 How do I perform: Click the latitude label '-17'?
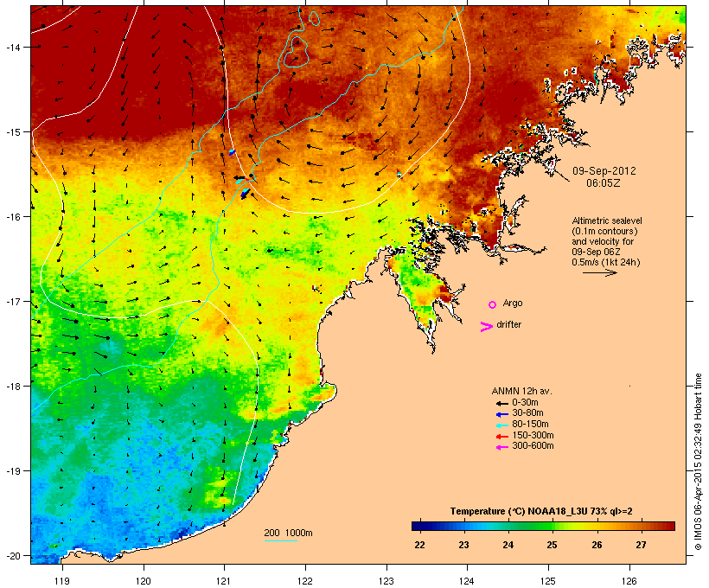pyautogui.click(x=12, y=301)
